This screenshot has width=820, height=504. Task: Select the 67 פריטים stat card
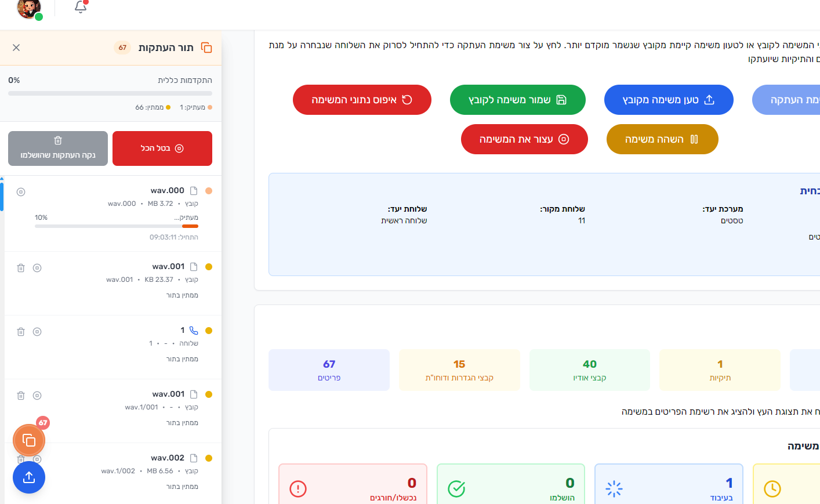(x=329, y=370)
